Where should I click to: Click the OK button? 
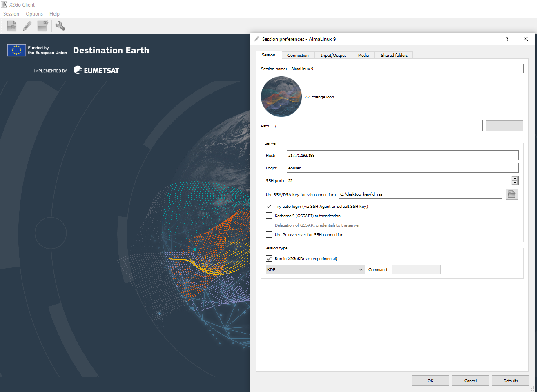pos(430,381)
